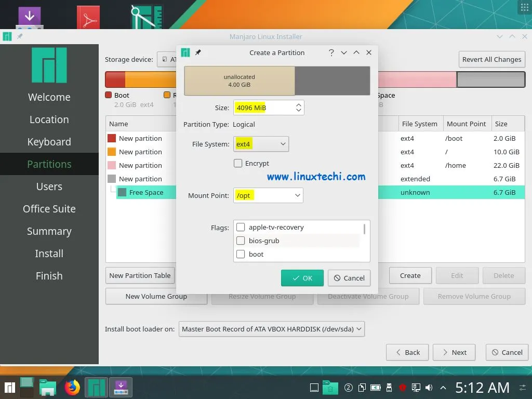Check the bios-grub flag

pyautogui.click(x=241, y=241)
